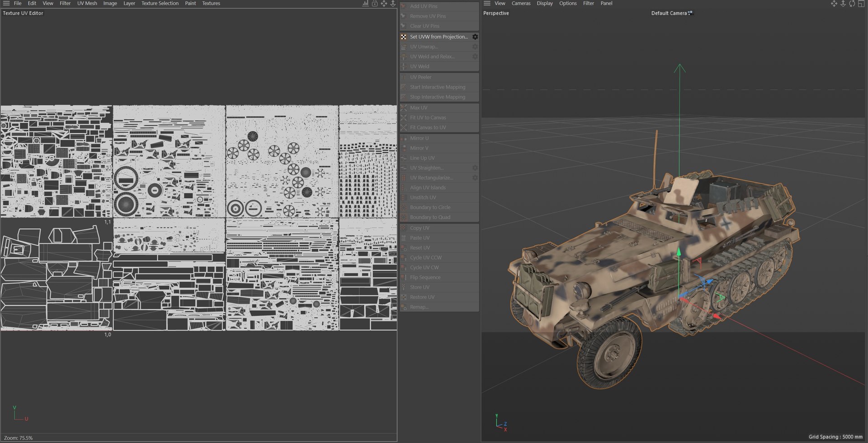Screen dimensions: 868x443
Task: Click Fit UV to Canvas
Action: [439, 117]
